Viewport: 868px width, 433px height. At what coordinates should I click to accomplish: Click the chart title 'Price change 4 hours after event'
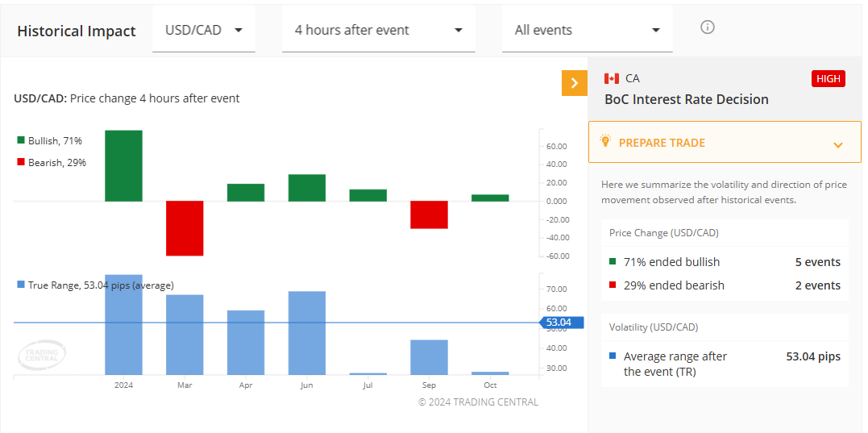[155, 98]
